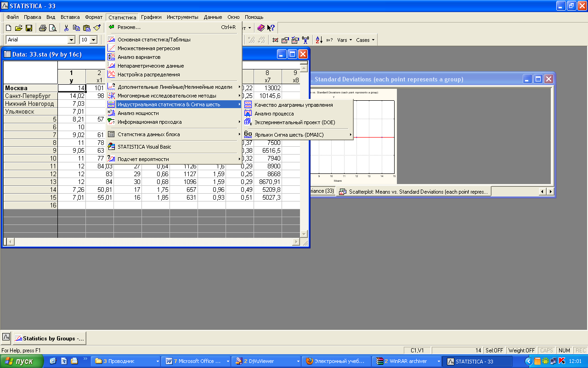The width and height of the screenshot is (588, 368).
Task: Click the format painter brush icon
Action: pos(96,28)
